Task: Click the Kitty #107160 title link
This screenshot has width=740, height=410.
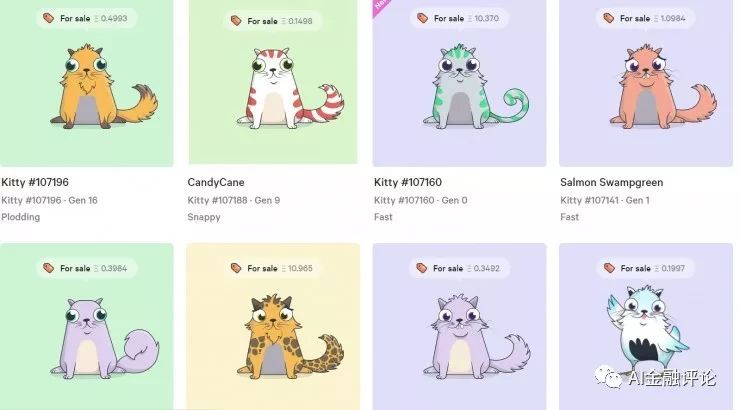Action: click(408, 182)
